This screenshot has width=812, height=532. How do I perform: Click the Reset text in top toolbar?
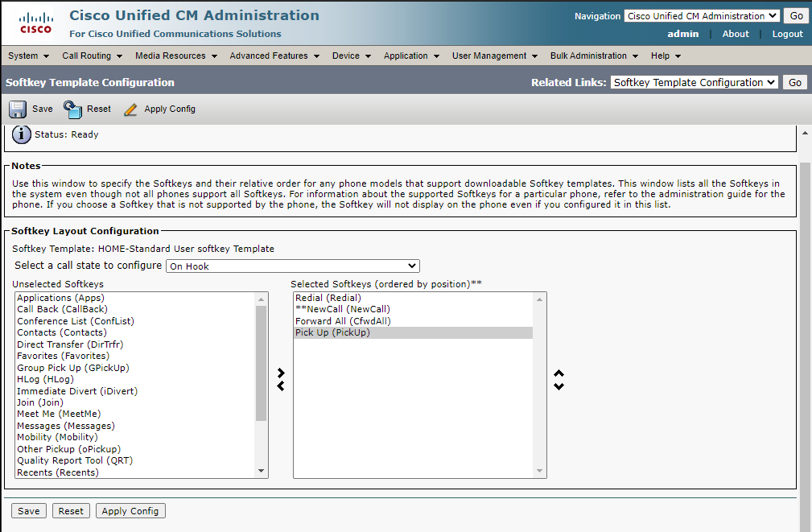(99, 109)
